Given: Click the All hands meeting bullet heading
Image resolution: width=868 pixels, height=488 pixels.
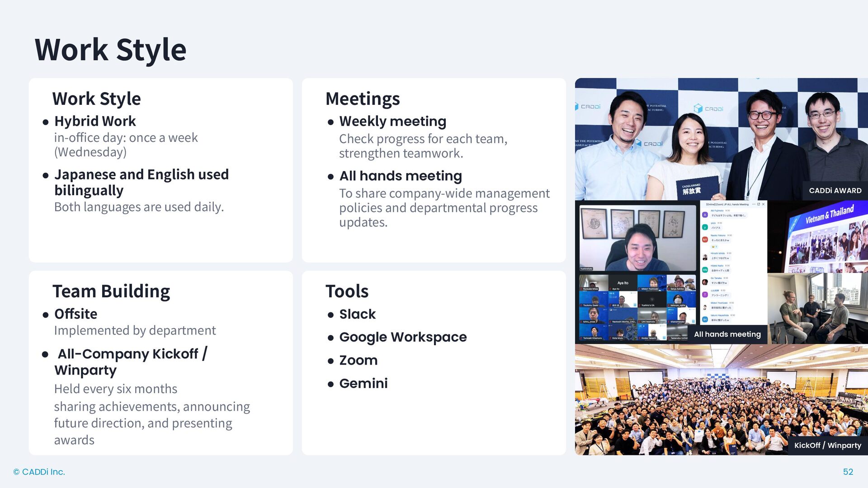Looking at the screenshot, I should coord(400,176).
